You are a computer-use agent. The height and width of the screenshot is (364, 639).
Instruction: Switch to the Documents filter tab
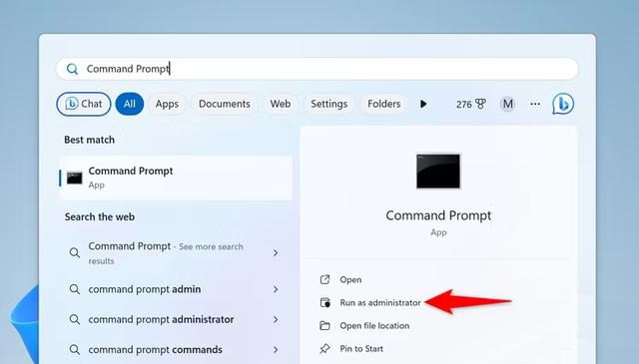[x=224, y=104]
